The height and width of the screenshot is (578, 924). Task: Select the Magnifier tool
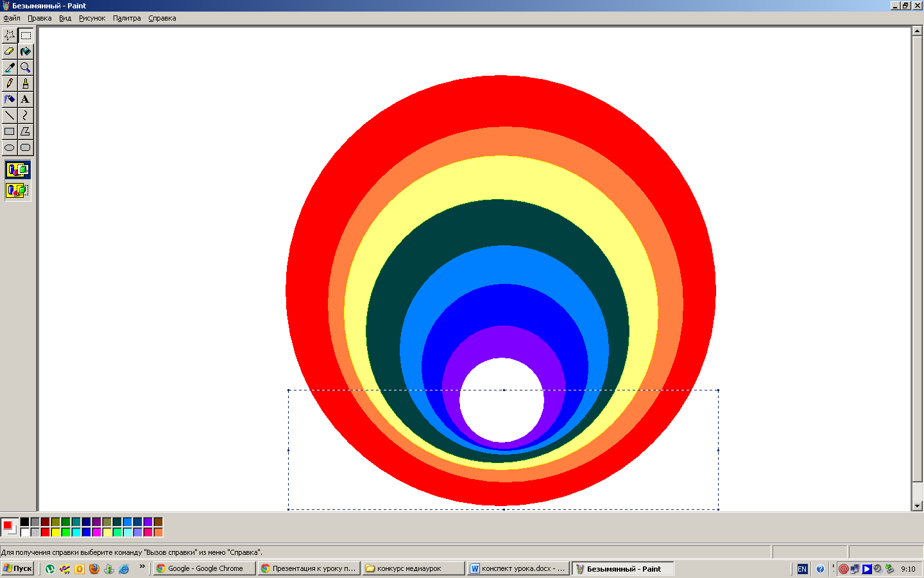point(26,67)
